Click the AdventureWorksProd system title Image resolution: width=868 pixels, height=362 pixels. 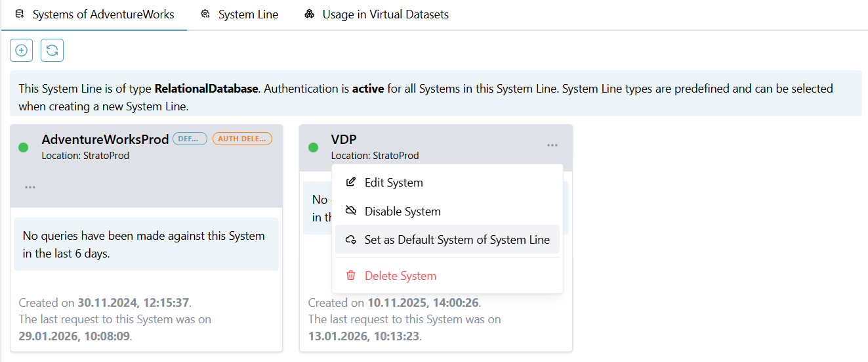[x=105, y=139]
